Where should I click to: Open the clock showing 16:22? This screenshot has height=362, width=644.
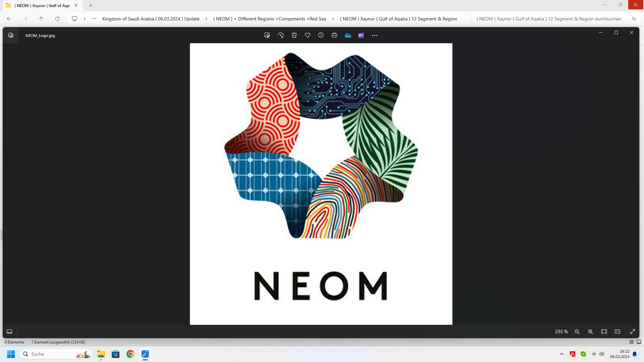(620, 354)
